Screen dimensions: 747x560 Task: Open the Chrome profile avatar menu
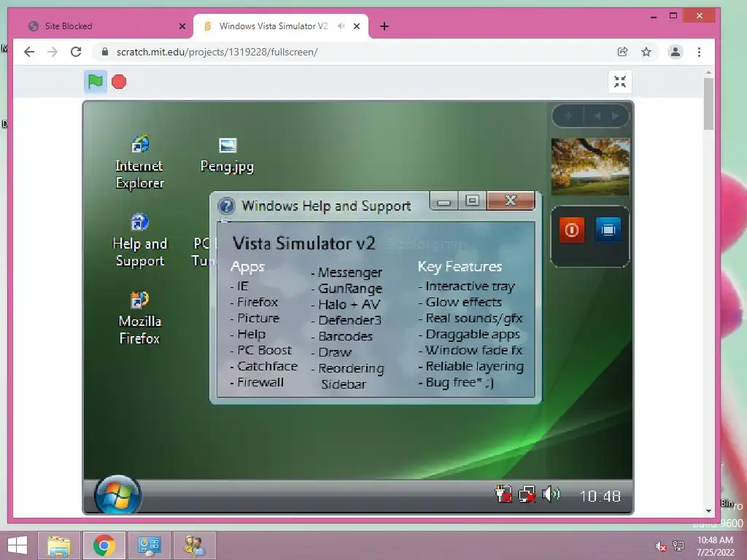point(675,52)
